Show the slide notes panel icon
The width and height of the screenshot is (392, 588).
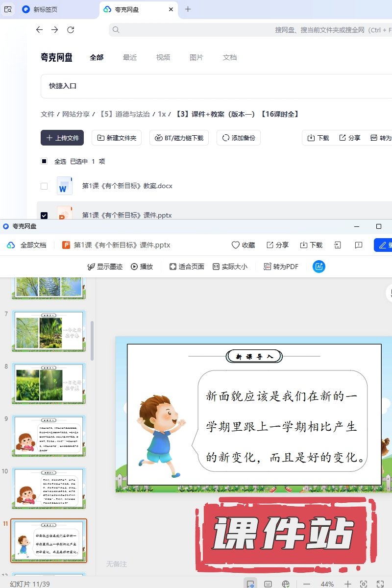268,584
